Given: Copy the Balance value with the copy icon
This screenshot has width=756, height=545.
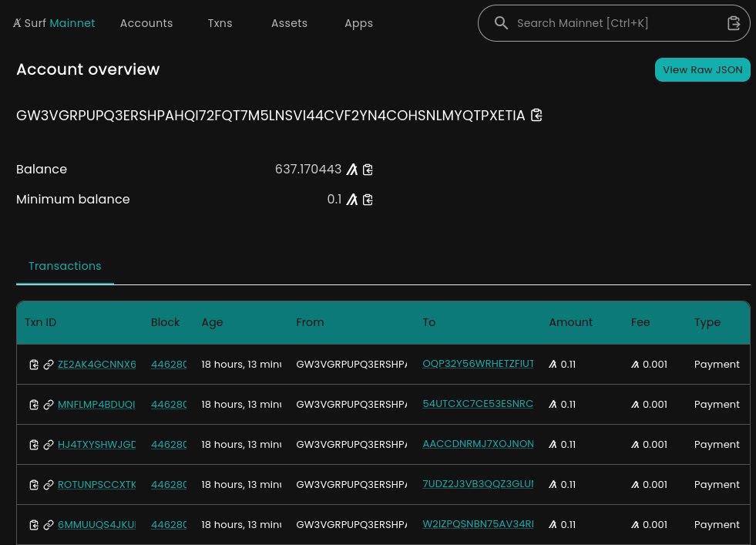Looking at the screenshot, I should pos(368,170).
